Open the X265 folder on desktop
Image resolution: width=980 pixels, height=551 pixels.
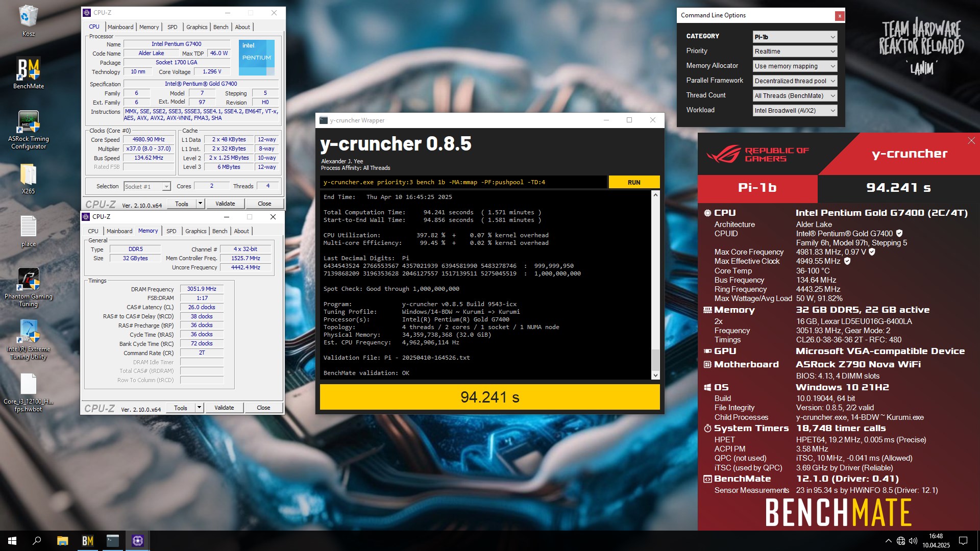coord(28,179)
